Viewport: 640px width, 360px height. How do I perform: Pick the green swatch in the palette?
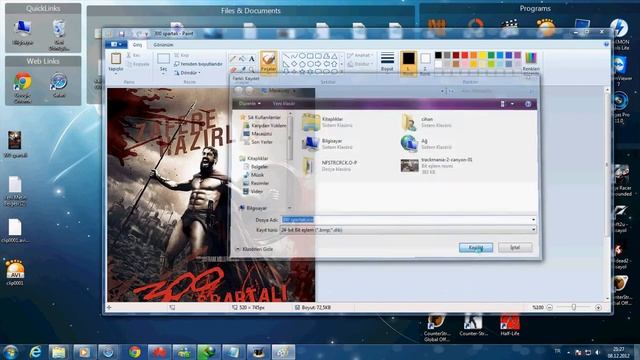pos(491,55)
